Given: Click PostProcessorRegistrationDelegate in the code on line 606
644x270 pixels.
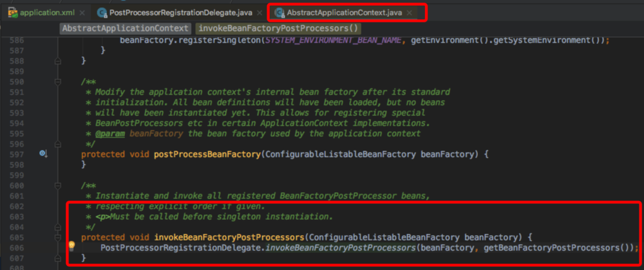Looking at the screenshot, I should point(181,248).
